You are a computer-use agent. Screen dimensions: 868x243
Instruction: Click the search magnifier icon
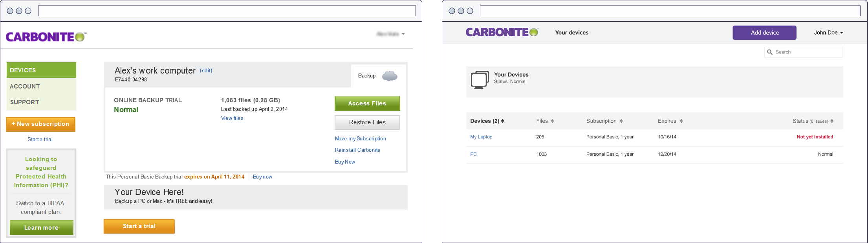770,52
